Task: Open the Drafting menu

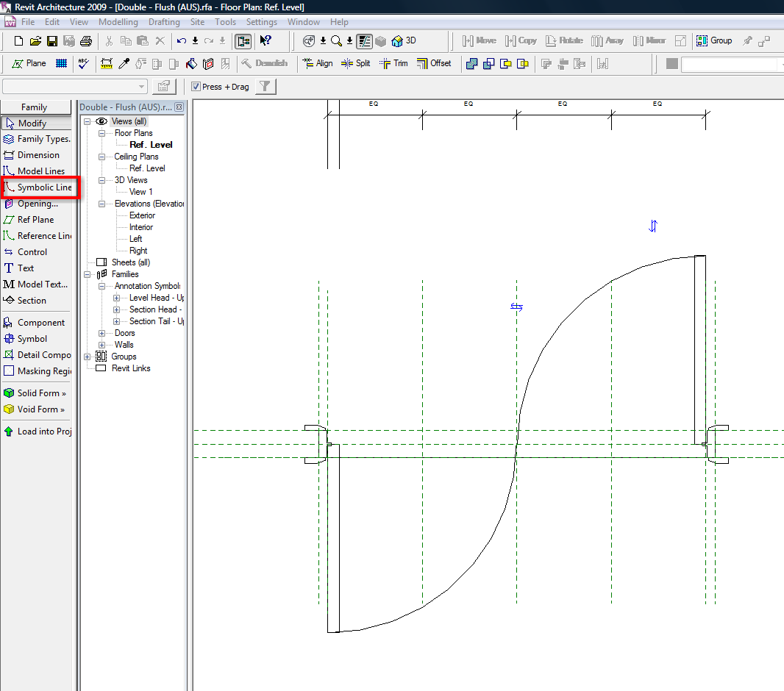Action: (x=163, y=22)
